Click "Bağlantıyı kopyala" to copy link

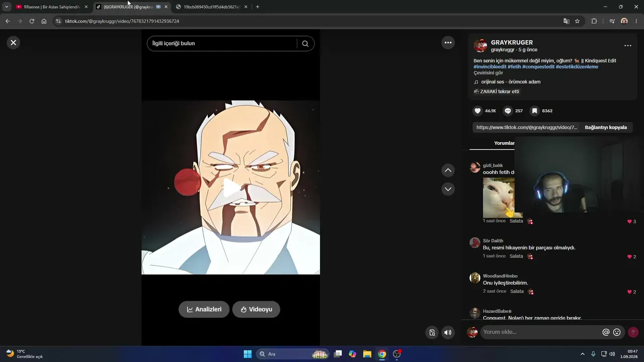(x=606, y=128)
